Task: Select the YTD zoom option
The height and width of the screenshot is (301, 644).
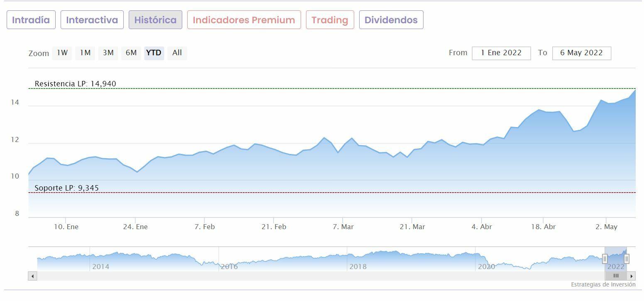Action: tap(154, 53)
